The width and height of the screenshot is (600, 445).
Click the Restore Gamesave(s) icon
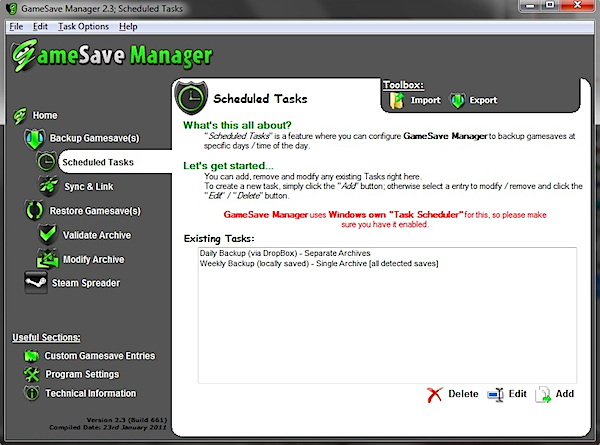[31, 210]
